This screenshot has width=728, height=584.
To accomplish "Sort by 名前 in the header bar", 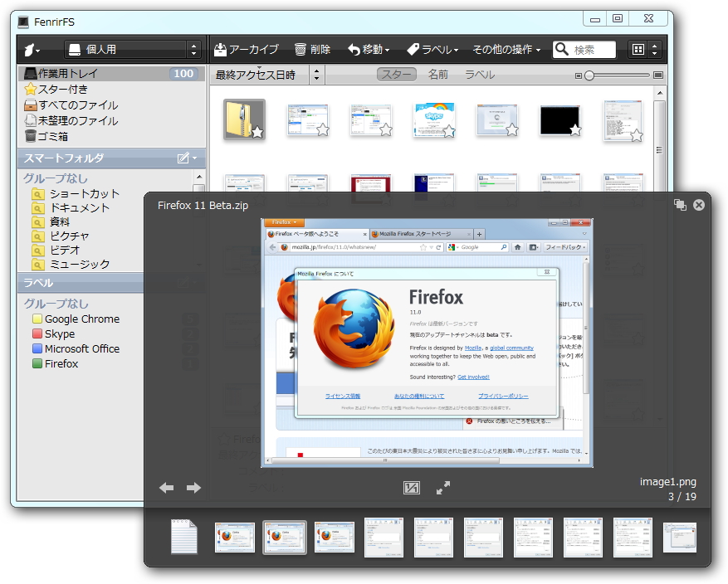I will tap(438, 74).
